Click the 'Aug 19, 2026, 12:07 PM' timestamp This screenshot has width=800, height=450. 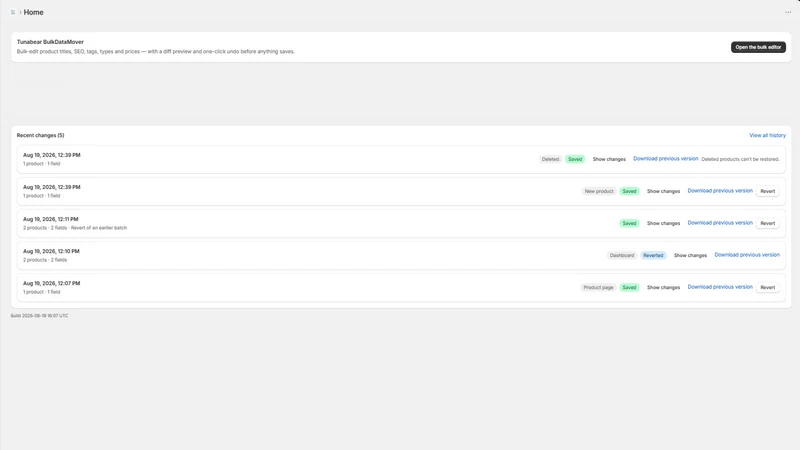[x=52, y=284]
